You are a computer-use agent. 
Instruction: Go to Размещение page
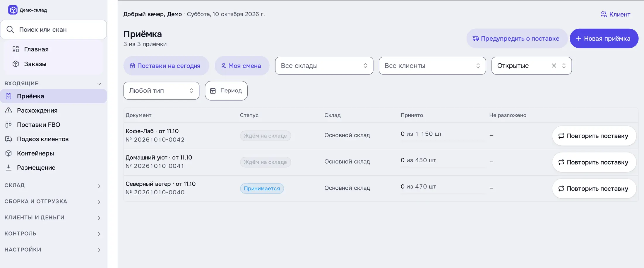[x=54, y=167]
